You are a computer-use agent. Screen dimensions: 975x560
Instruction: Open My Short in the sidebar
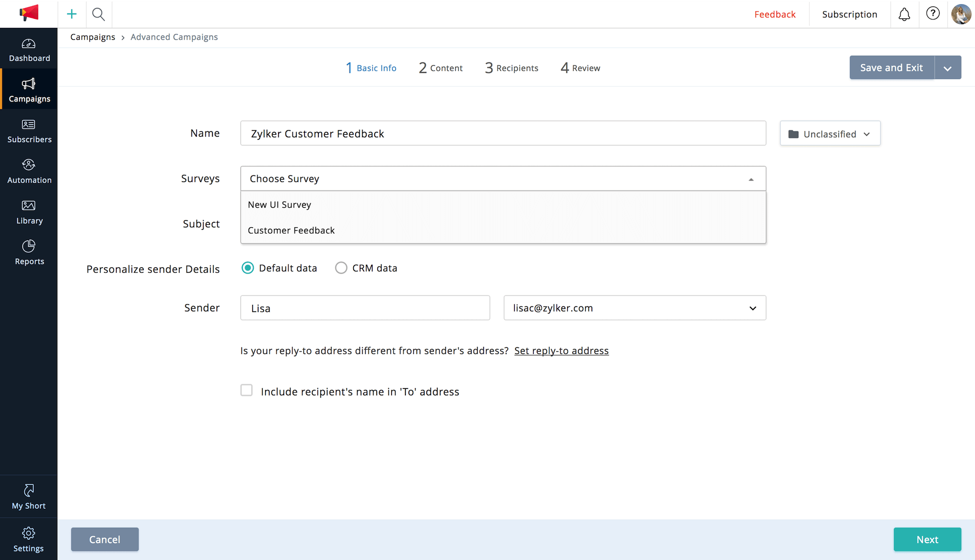29,497
